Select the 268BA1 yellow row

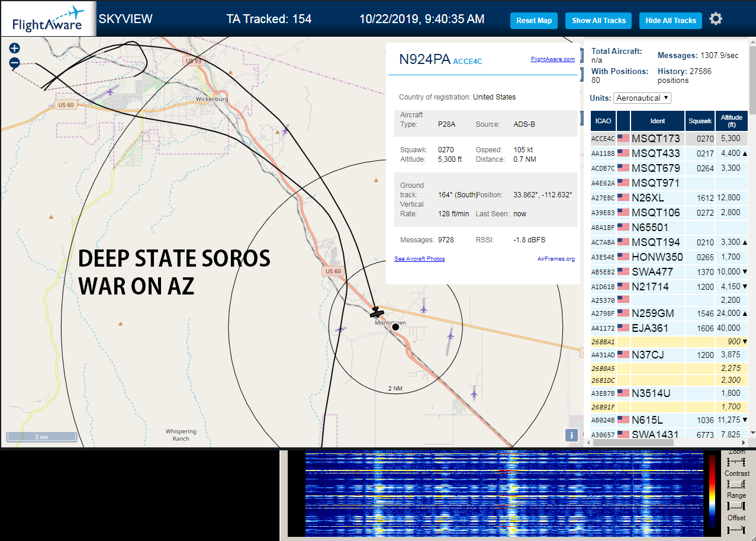click(x=670, y=342)
